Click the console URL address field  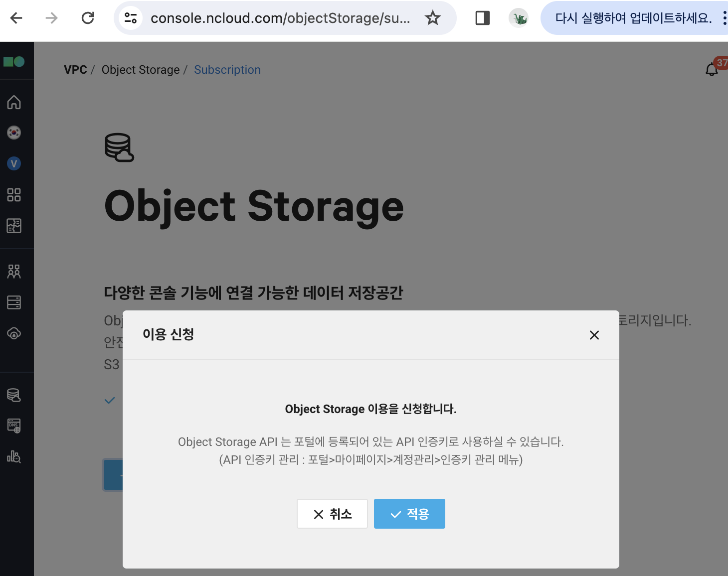coord(280,18)
